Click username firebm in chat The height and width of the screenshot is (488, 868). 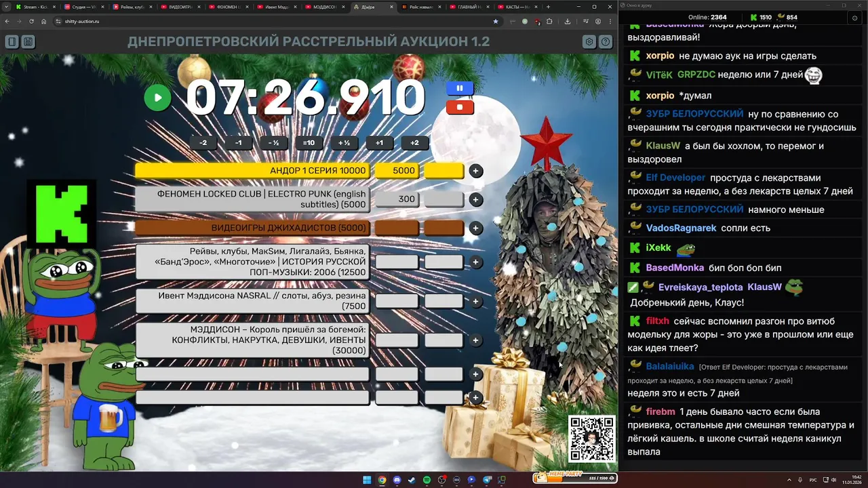[x=660, y=411]
